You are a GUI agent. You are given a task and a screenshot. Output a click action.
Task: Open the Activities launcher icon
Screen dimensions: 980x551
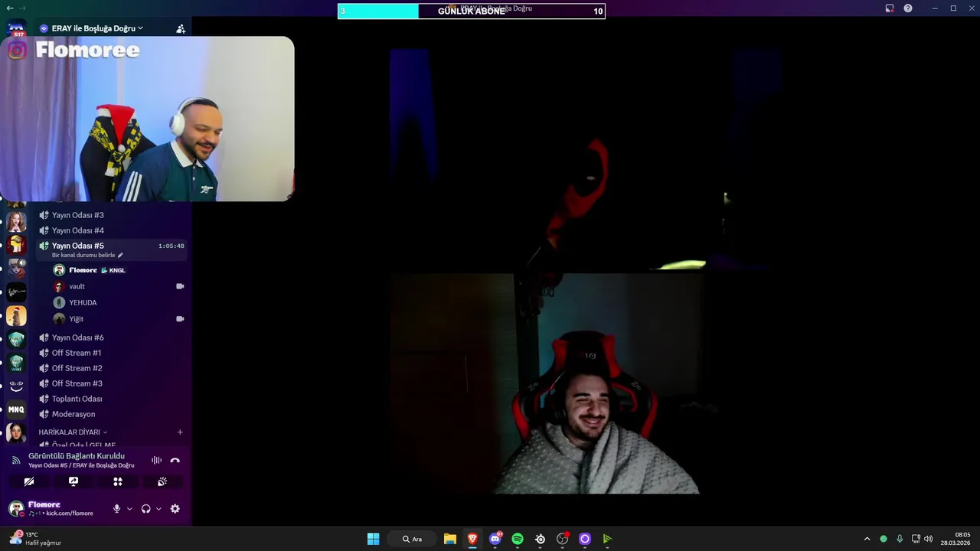pyautogui.click(x=118, y=481)
